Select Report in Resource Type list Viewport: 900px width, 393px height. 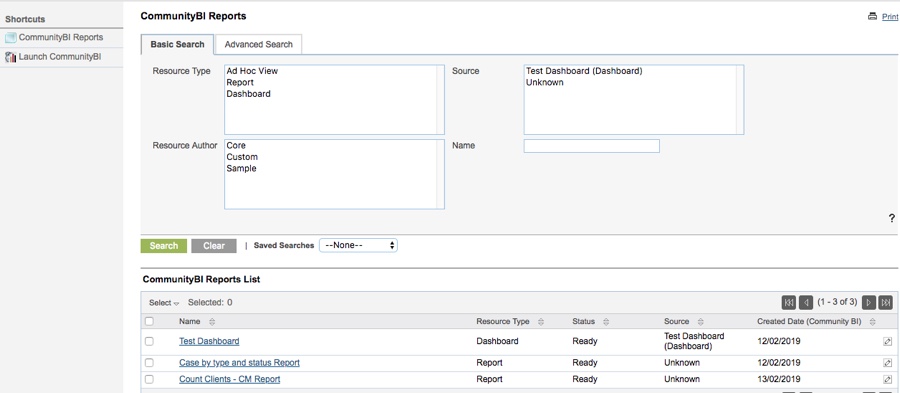[x=240, y=83]
